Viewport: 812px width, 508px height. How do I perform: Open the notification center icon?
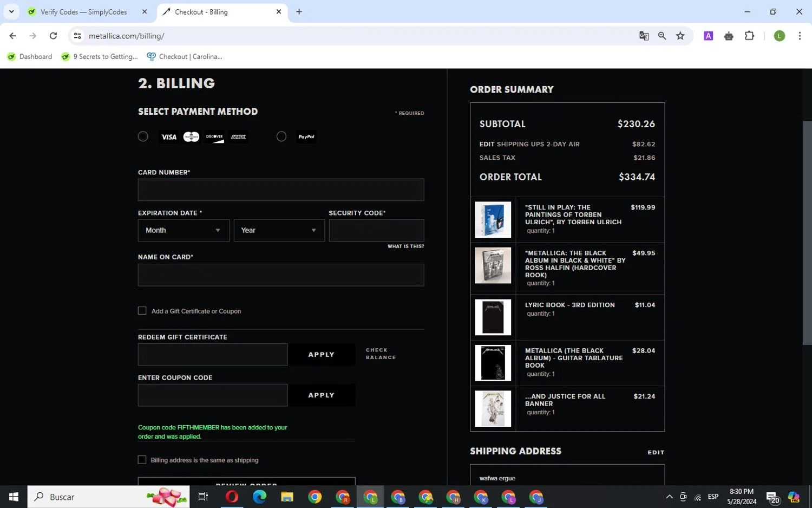click(772, 497)
